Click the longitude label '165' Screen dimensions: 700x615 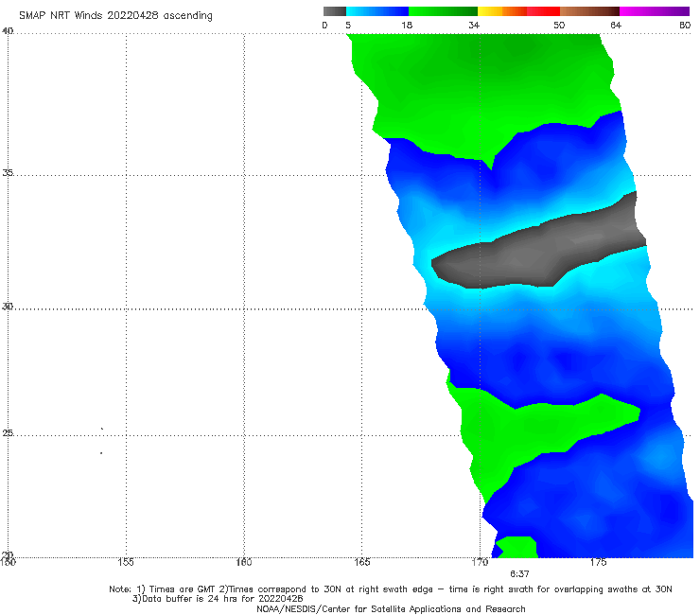tap(361, 562)
